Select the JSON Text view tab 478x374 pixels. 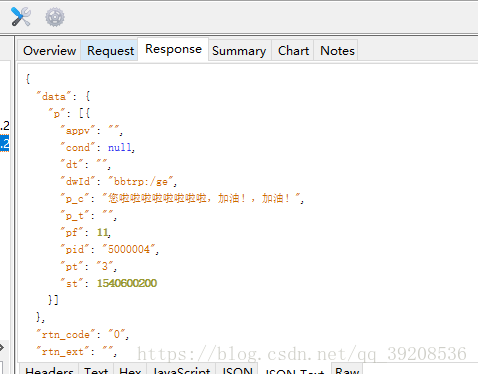[294, 369]
